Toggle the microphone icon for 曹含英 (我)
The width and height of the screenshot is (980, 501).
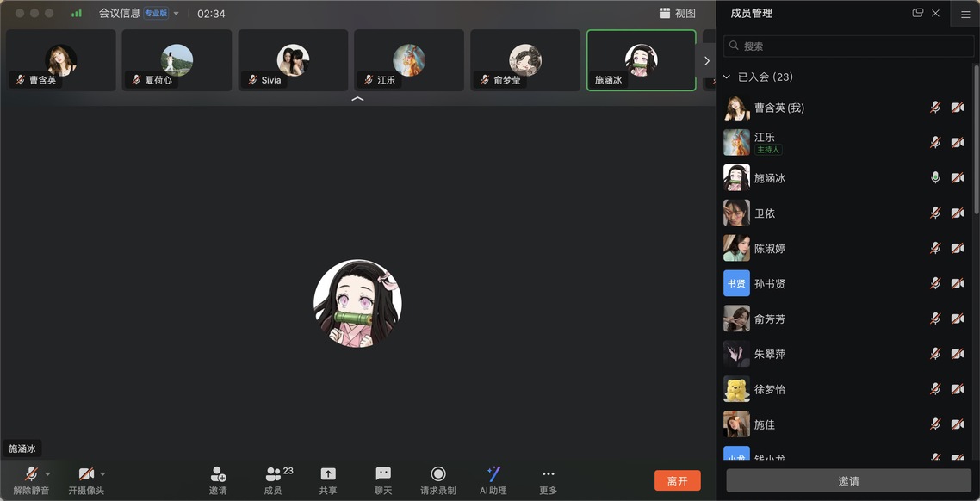pyautogui.click(x=935, y=108)
